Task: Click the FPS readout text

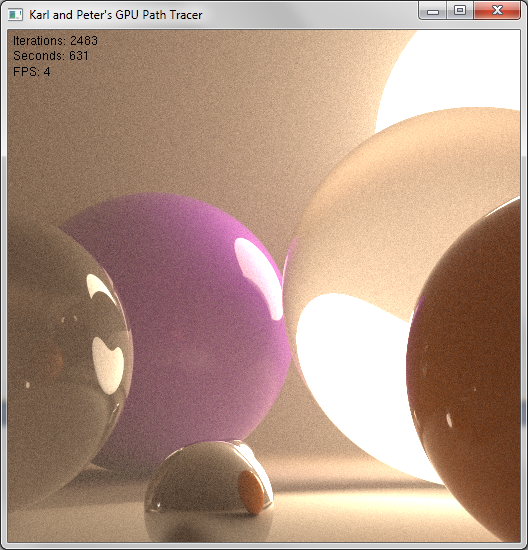Action: pyautogui.click(x=32, y=72)
